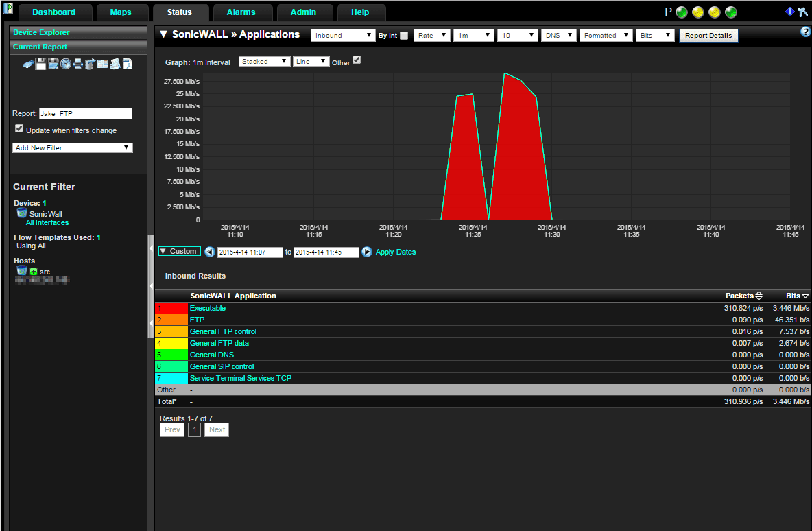Click the keys icon in top bar
This screenshot has width=812, height=531.
pyautogui.click(x=802, y=12)
